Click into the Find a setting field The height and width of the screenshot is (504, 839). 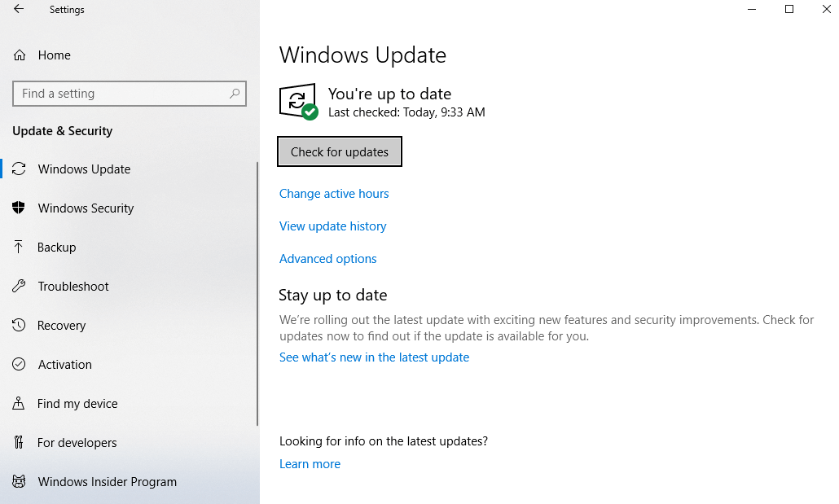(129, 94)
